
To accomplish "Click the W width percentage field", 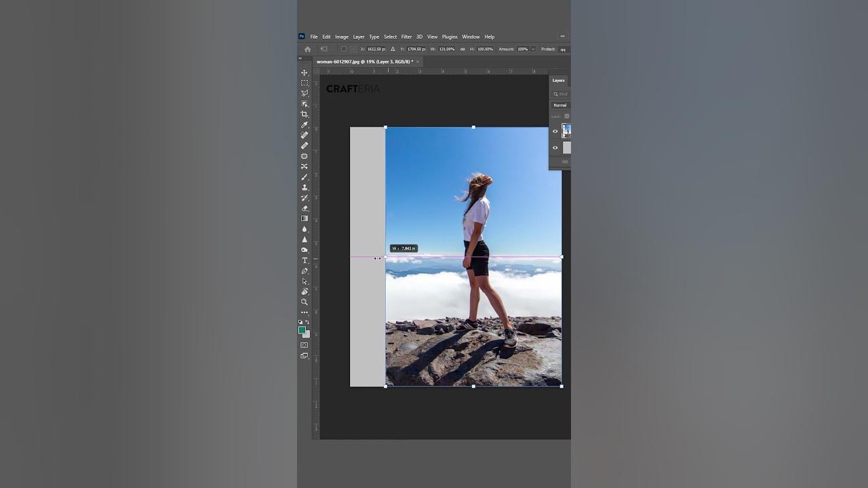I will [x=447, y=49].
